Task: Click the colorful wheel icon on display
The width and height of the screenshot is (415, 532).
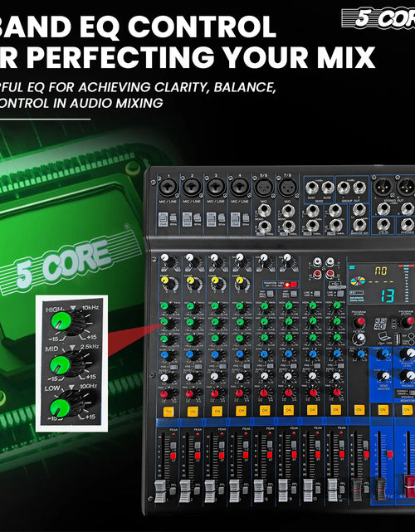Action: tap(359, 281)
